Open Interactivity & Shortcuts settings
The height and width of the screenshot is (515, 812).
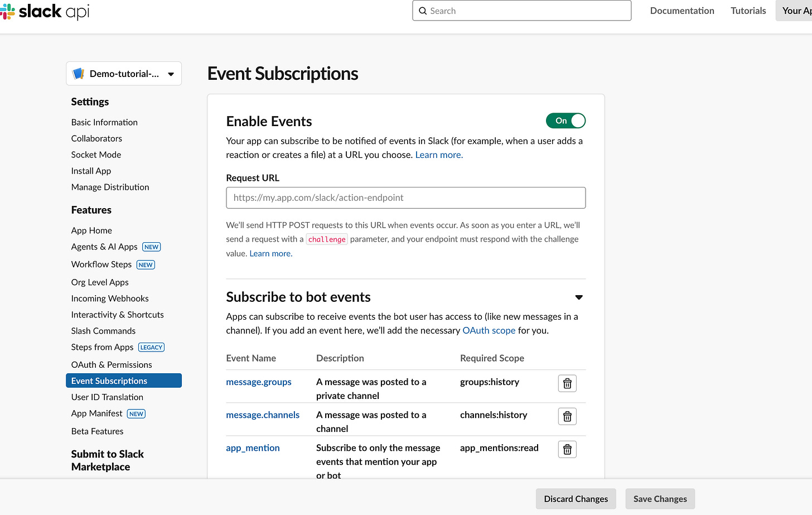pos(118,315)
